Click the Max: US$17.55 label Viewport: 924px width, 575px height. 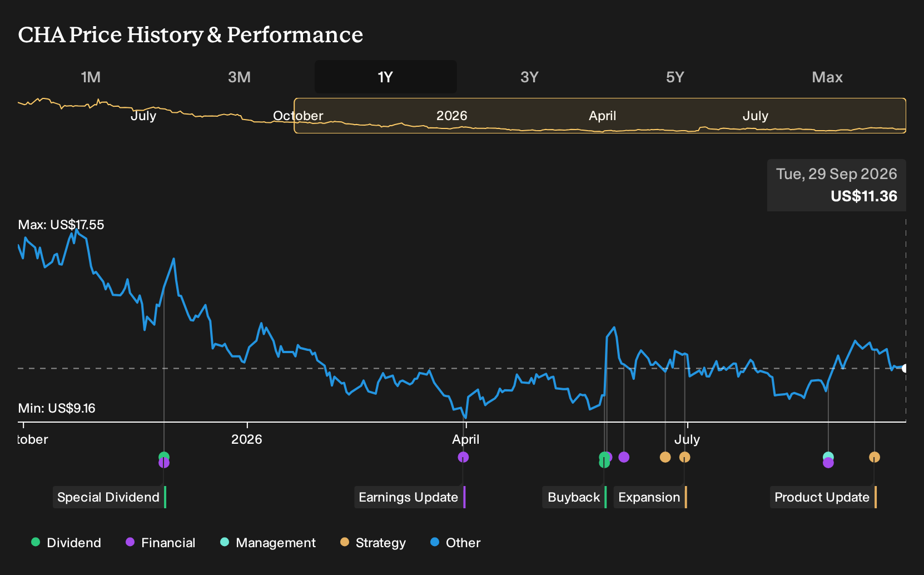pos(61,225)
